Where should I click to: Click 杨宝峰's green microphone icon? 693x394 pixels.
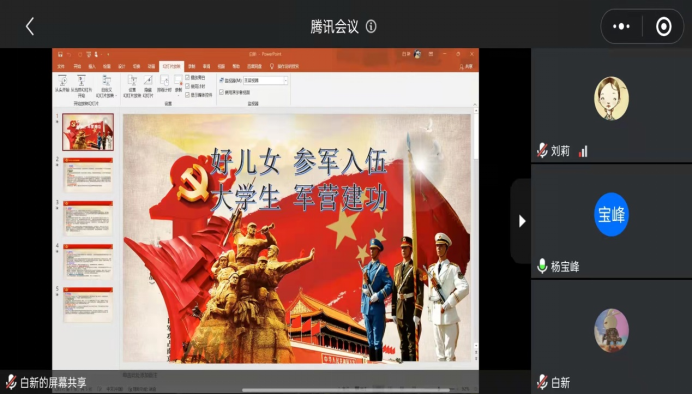542,266
